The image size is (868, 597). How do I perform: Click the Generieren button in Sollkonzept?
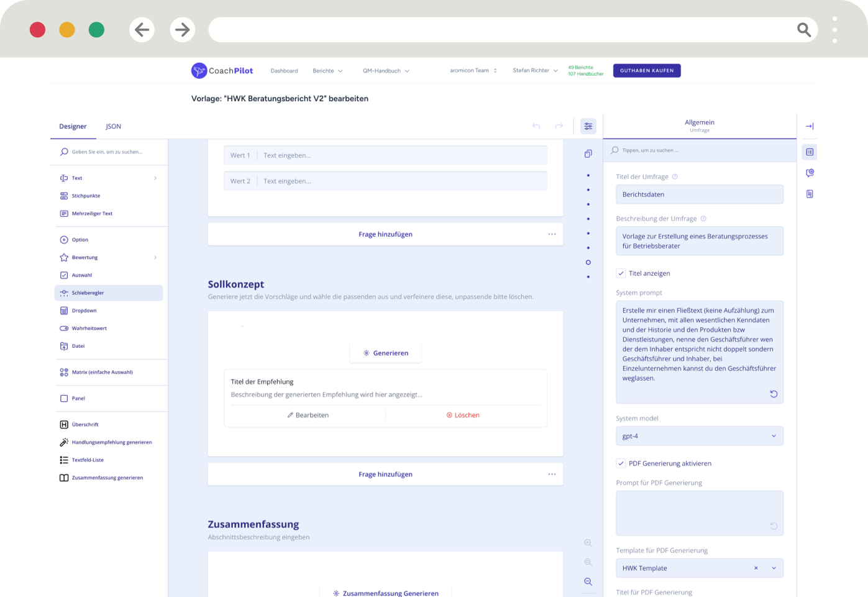pos(385,353)
